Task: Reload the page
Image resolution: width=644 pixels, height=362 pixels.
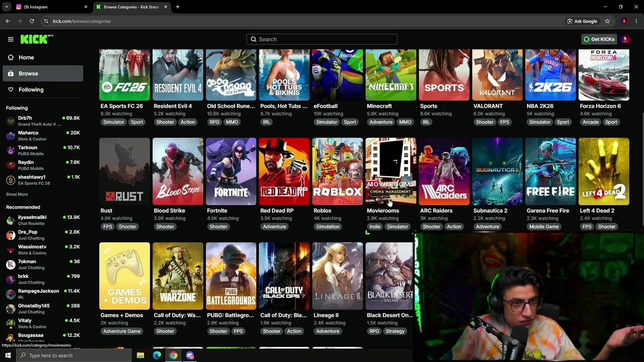Action: (x=32, y=21)
